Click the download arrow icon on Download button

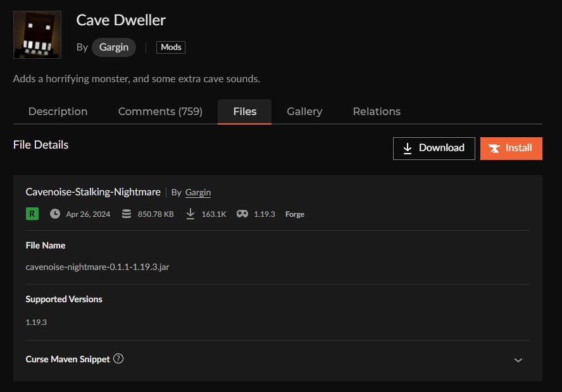pos(408,148)
